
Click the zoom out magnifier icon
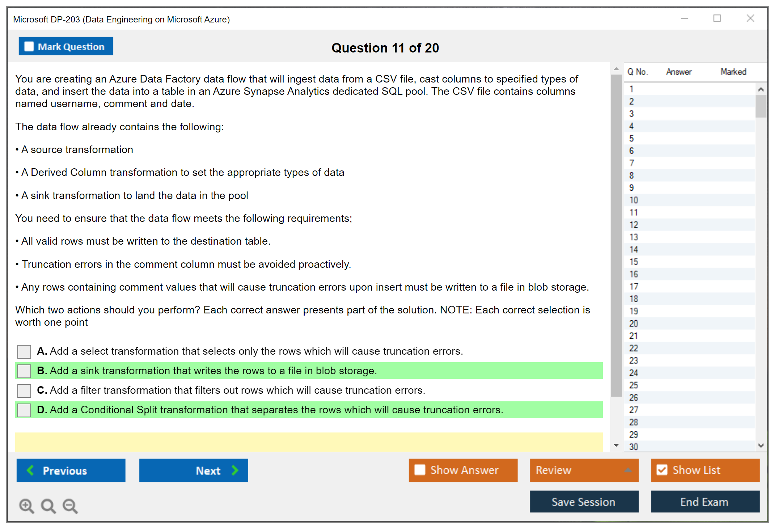[70, 506]
